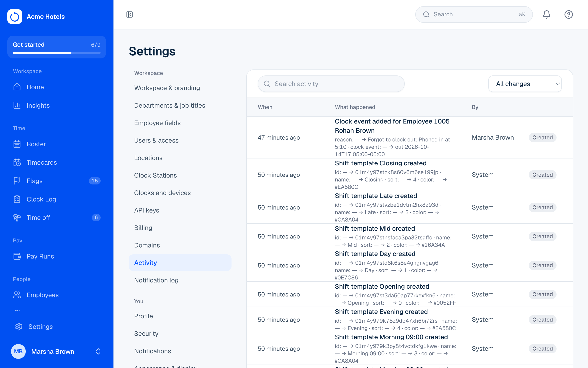
Task: Click the '47 minutes ago' timestamp
Action: [x=279, y=138]
